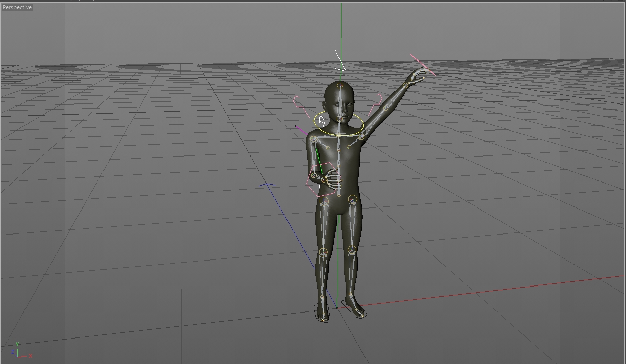Select the blue arc controller on the blue axis line
Screen dimensions: 626x364
click(x=268, y=185)
